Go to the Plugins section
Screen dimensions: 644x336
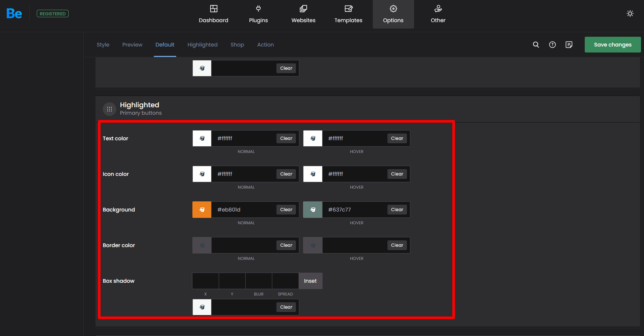pos(258,14)
